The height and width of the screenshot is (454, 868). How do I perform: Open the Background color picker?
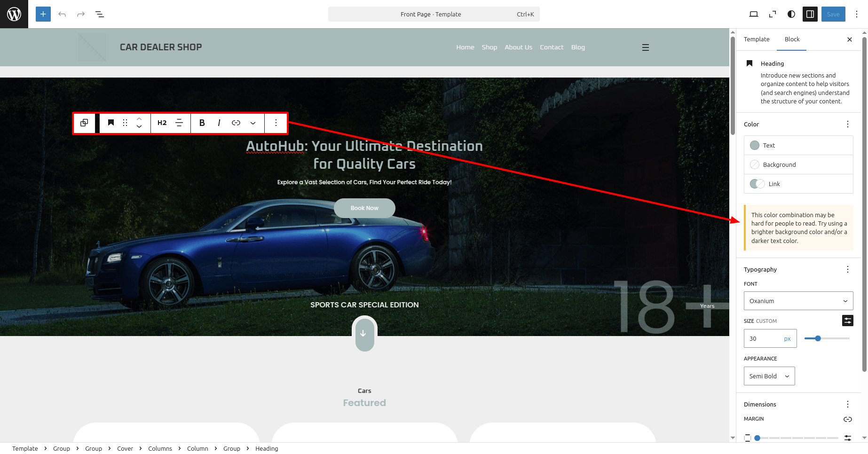pos(798,164)
